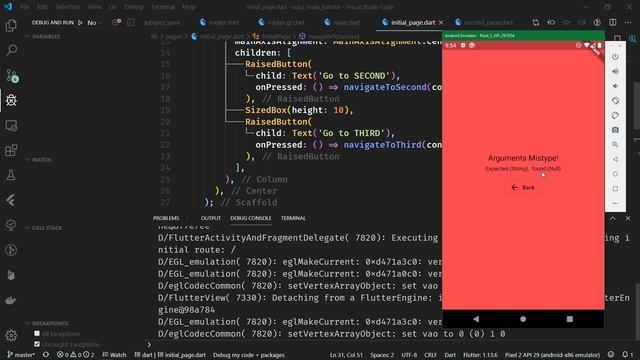Open the Search view in activity bar
Screen dimensions: 640x360
[11, 50]
